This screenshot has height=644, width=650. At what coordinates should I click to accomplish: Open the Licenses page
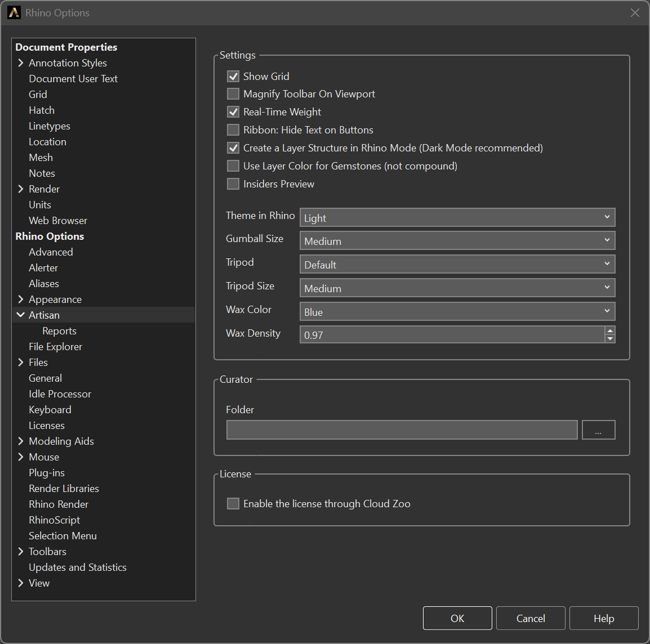(46, 425)
